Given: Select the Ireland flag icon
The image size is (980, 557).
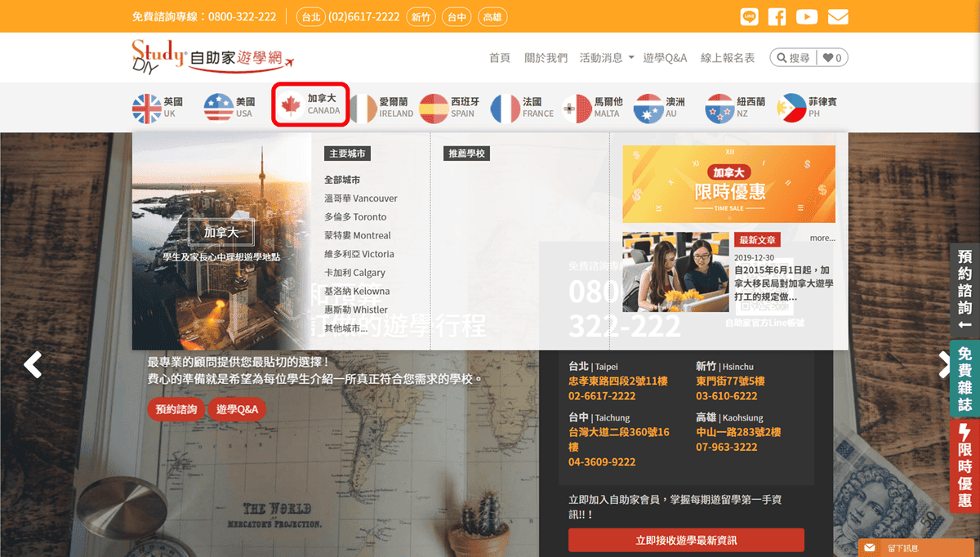Looking at the screenshot, I should [x=363, y=108].
